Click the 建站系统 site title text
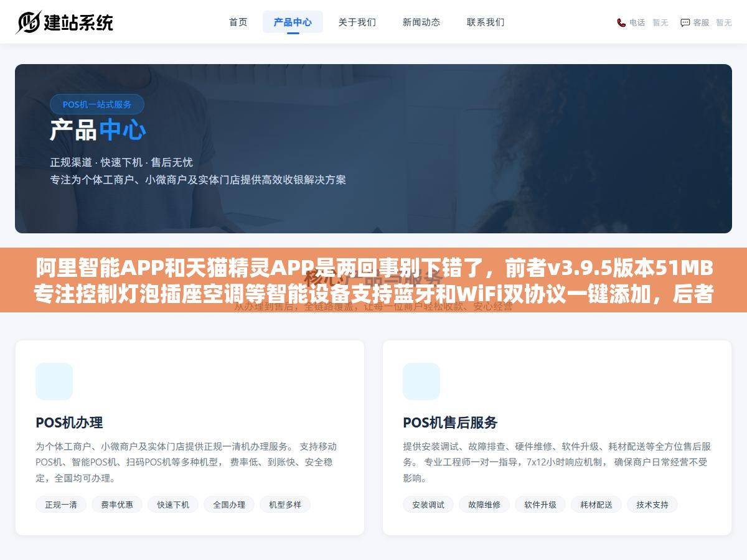Image resolution: width=747 pixels, height=560 pixels. click(78, 22)
